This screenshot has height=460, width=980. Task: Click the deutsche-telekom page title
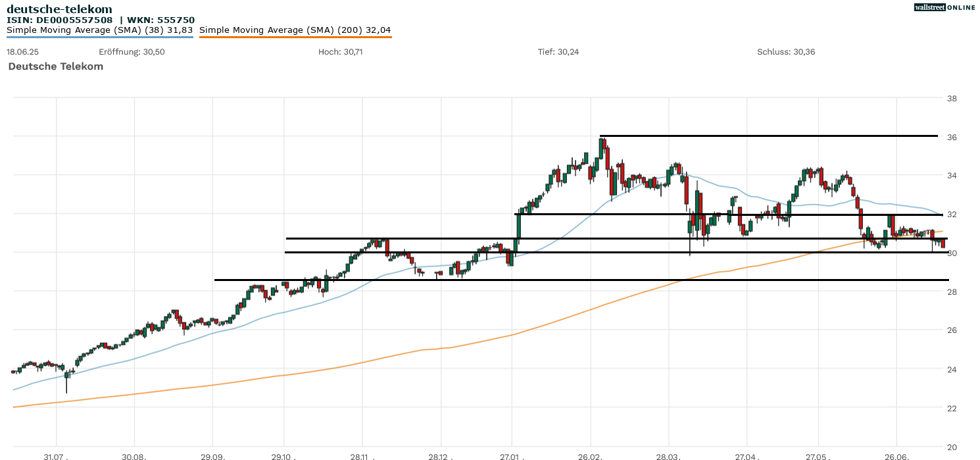(x=59, y=9)
